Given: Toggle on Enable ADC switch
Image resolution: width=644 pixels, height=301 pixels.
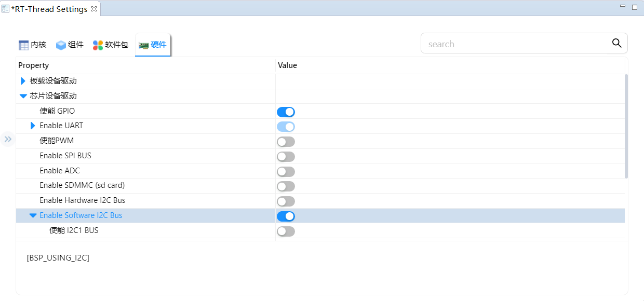Looking at the screenshot, I should (286, 171).
